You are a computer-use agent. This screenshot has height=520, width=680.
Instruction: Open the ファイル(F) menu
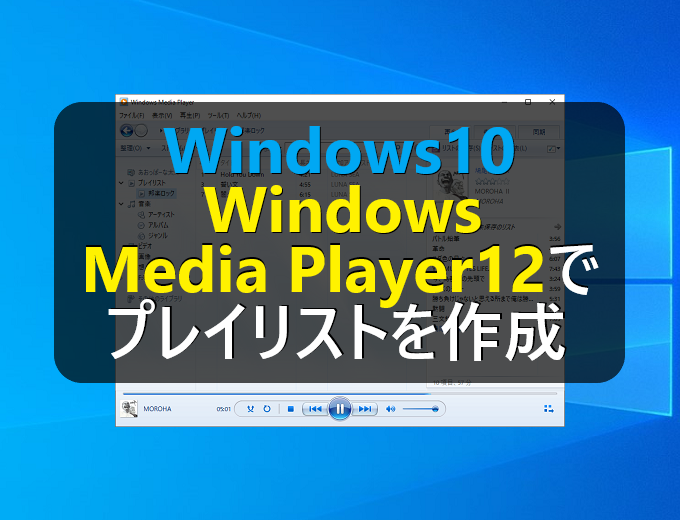pyautogui.click(x=131, y=115)
